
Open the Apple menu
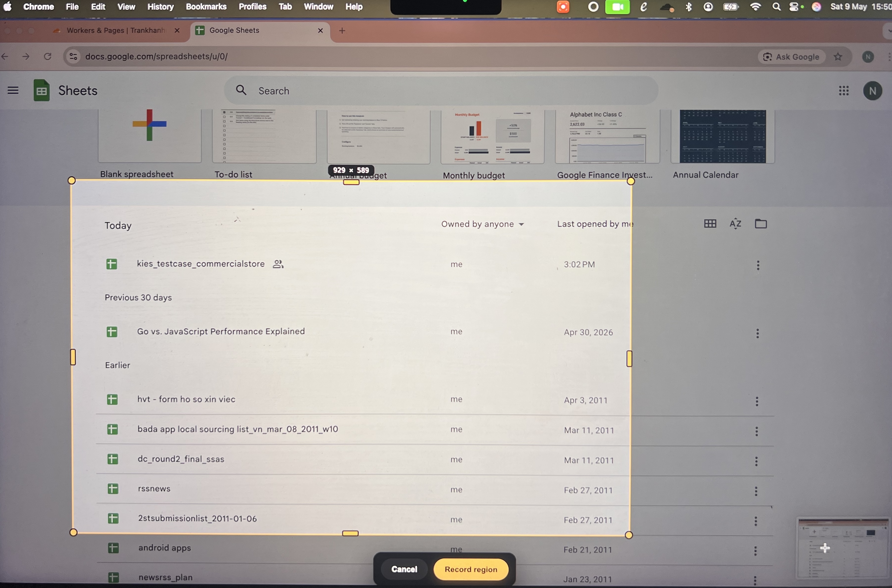7,7
